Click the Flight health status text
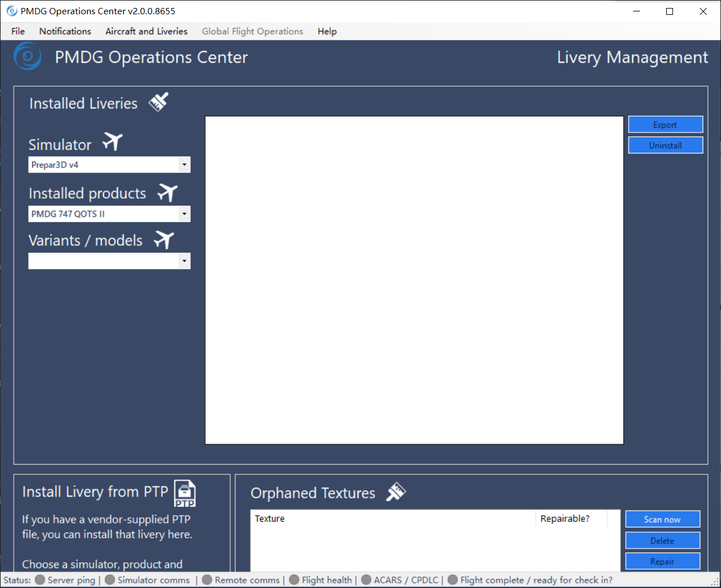The width and height of the screenshot is (721, 588). pyautogui.click(x=327, y=580)
